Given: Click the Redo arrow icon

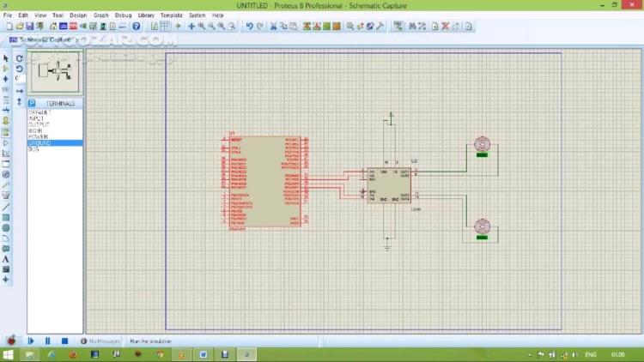Looking at the screenshot, I should point(260,27).
